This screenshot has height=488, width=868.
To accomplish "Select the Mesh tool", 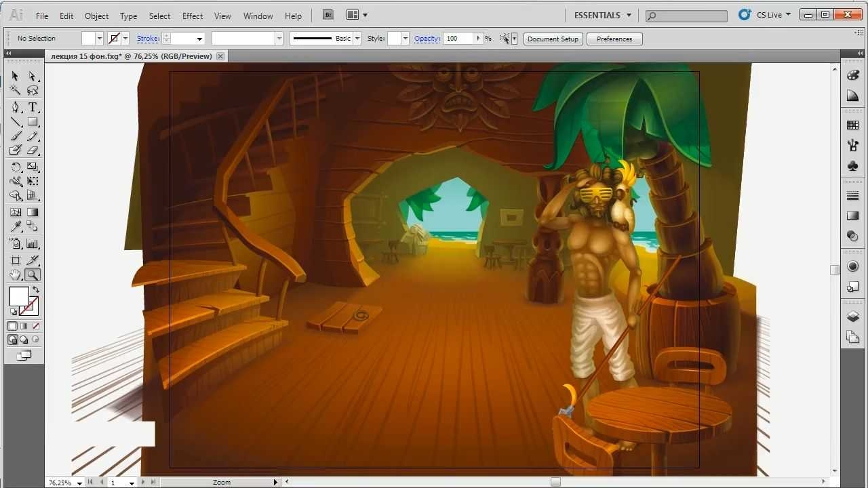I will click(16, 212).
